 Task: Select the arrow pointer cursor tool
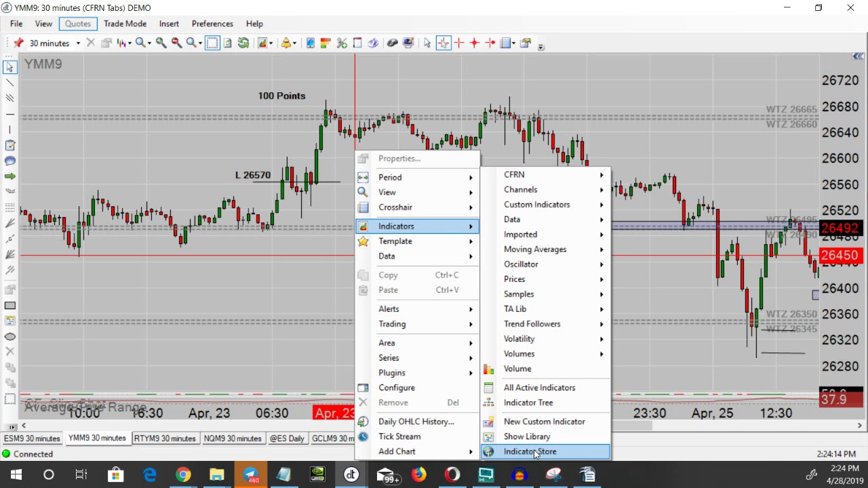click(427, 43)
